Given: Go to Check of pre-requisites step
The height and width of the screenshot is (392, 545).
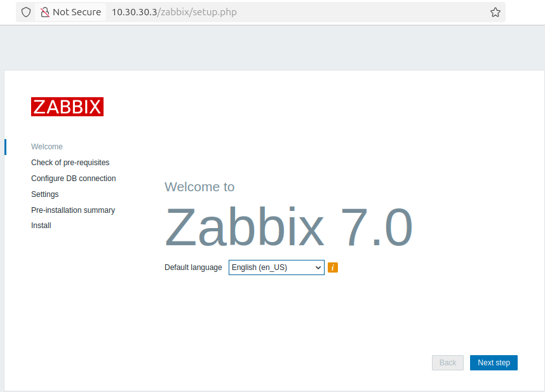Looking at the screenshot, I should [70, 163].
